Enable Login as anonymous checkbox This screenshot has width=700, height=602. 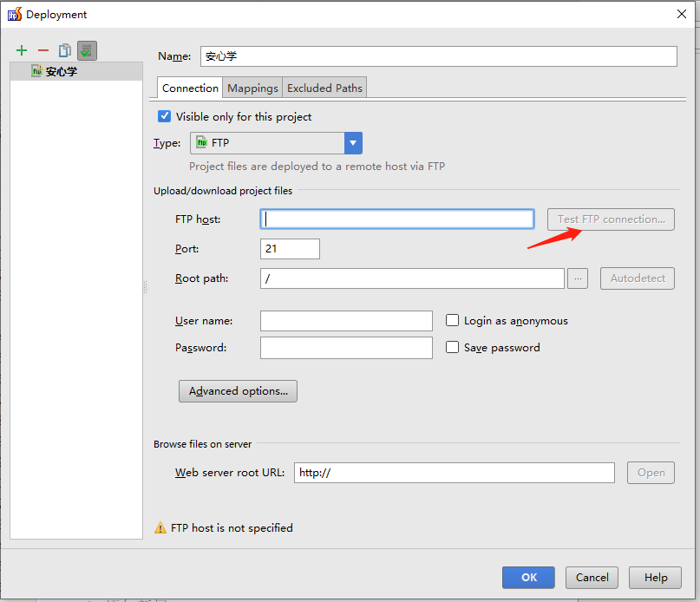452,320
